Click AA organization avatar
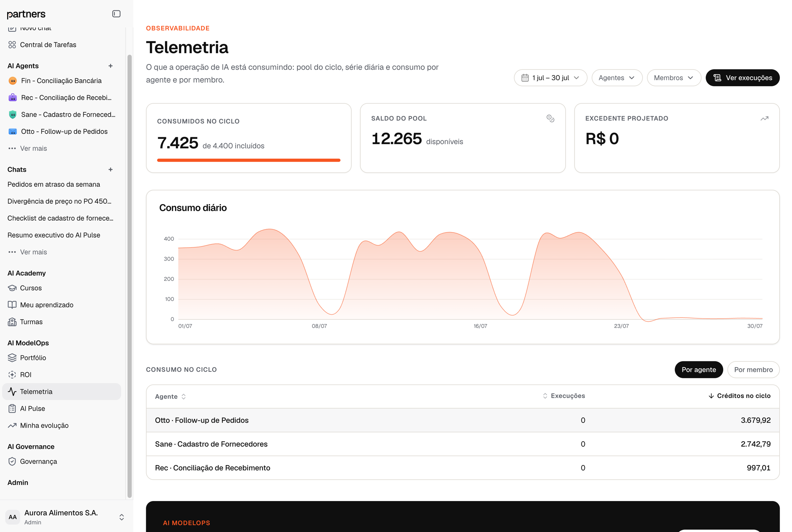The image size is (792, 532). click(x=13, y=517)
